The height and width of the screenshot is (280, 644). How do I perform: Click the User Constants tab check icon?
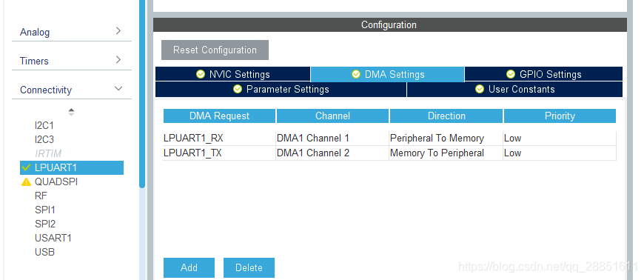coord(480,89)
